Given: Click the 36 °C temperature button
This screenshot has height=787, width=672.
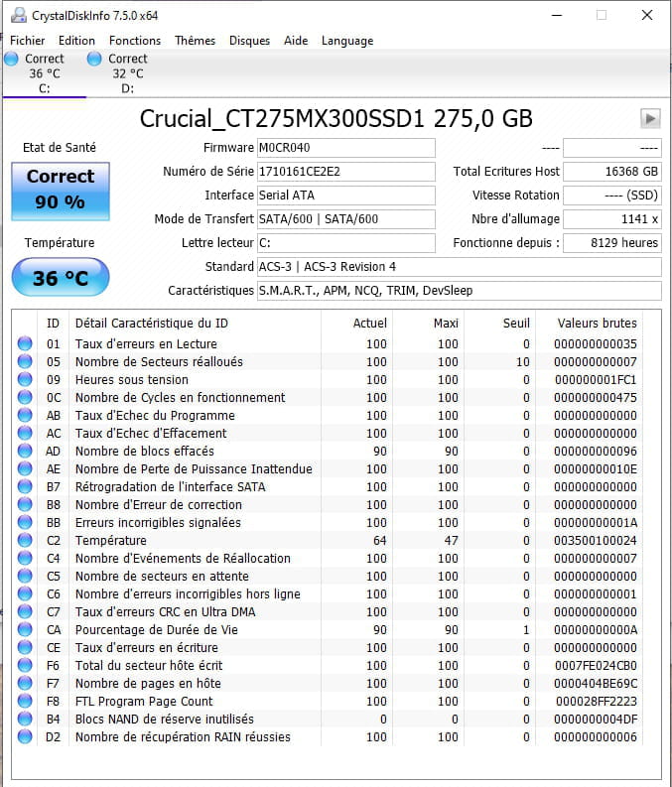Looking at the screenshot, I should (x=61, y=277).
